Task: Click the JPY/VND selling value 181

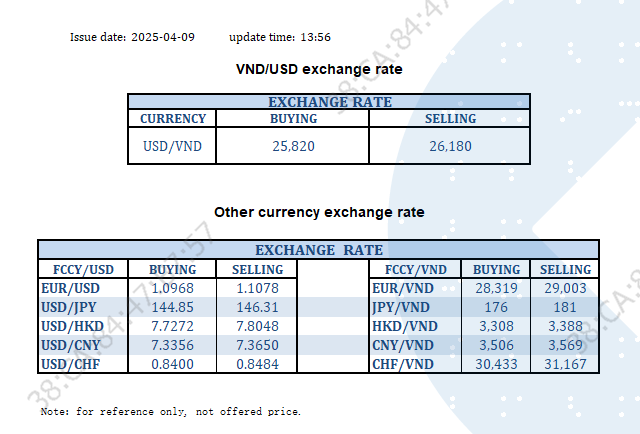Action: pyautogui.click(x=565, y=307)
